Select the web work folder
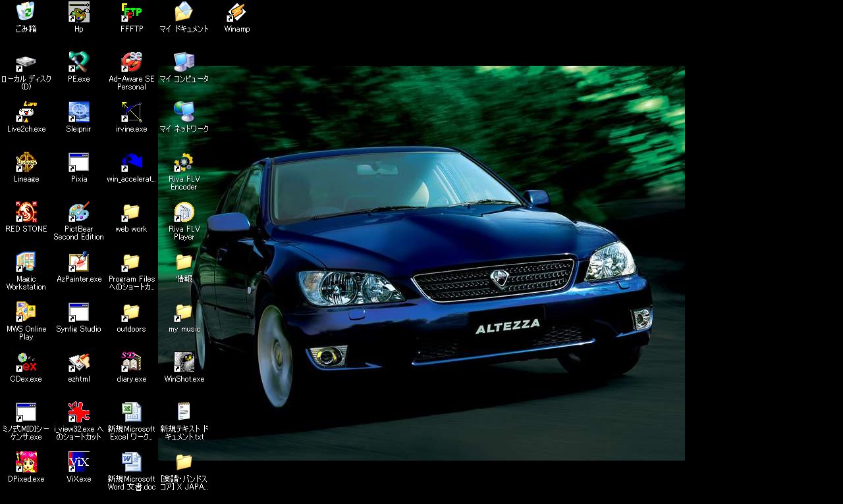 [132, 212]
